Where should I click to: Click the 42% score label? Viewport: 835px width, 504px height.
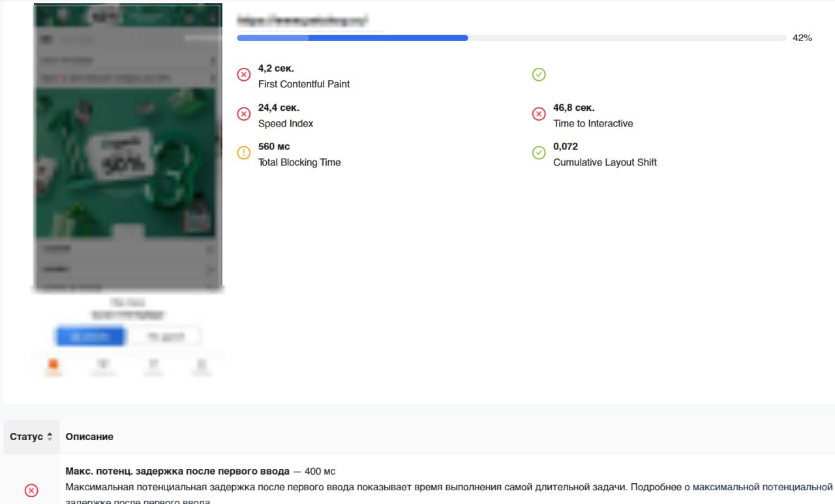[x=802, y=38]
